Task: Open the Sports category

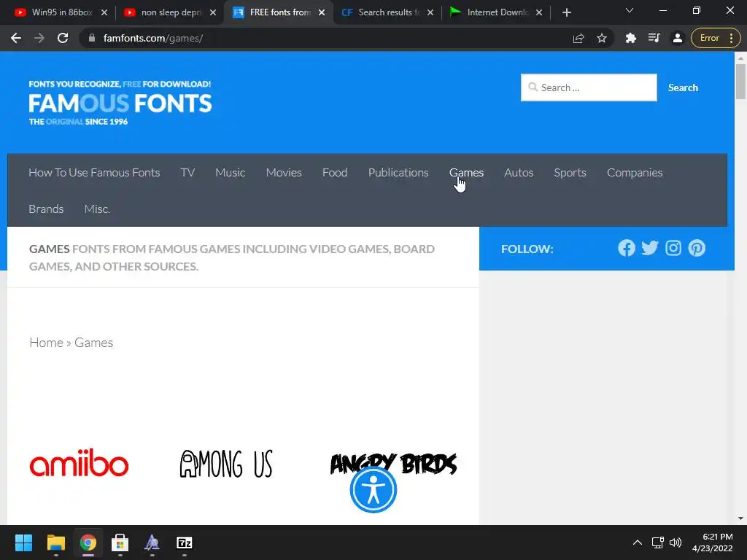Action: (570, 172)
